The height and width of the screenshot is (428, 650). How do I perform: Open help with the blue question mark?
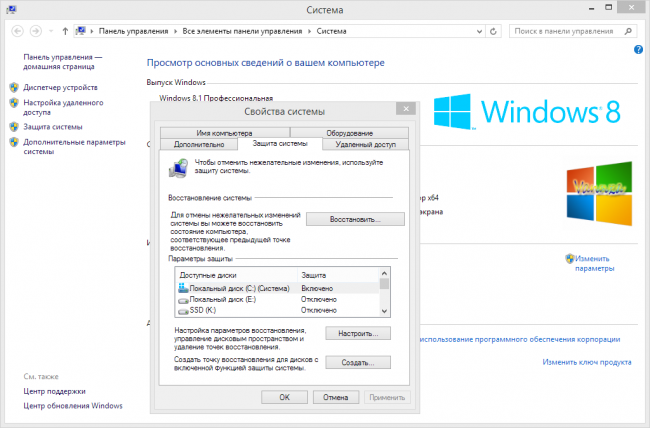coord(638,50)
